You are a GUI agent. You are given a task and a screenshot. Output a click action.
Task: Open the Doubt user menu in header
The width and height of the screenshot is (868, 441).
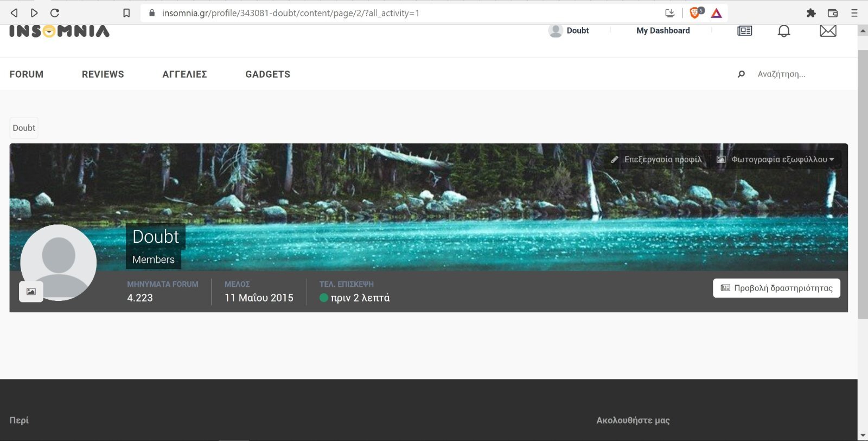[578, 31]
